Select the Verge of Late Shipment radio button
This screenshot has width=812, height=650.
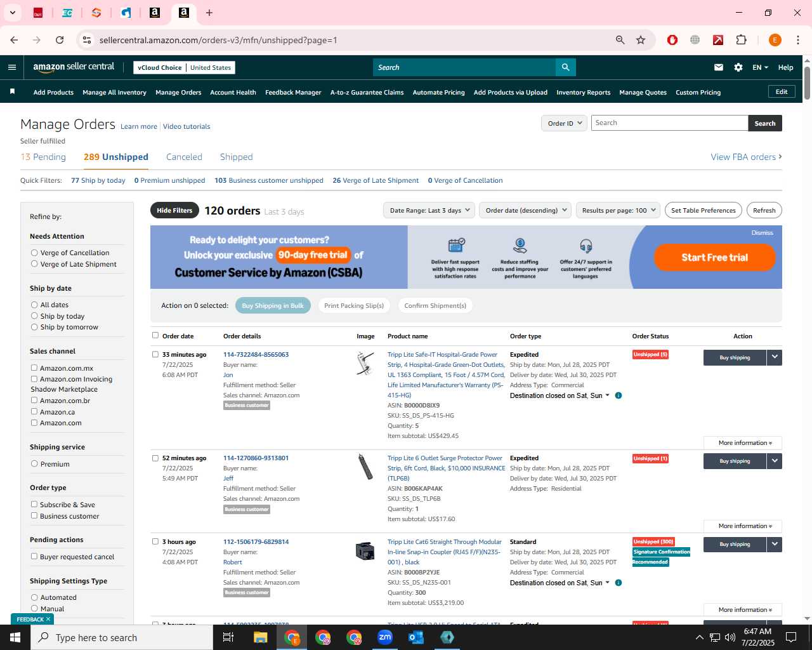tap(34, 264)
